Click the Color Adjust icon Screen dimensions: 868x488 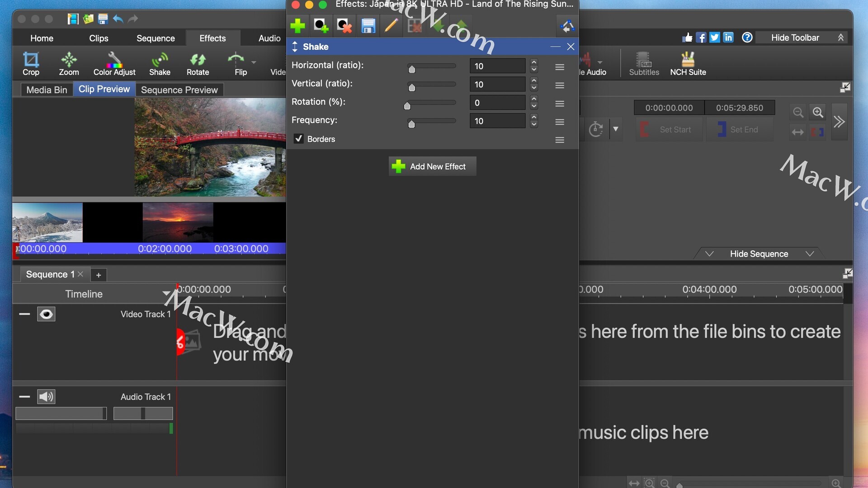[114, 64]
